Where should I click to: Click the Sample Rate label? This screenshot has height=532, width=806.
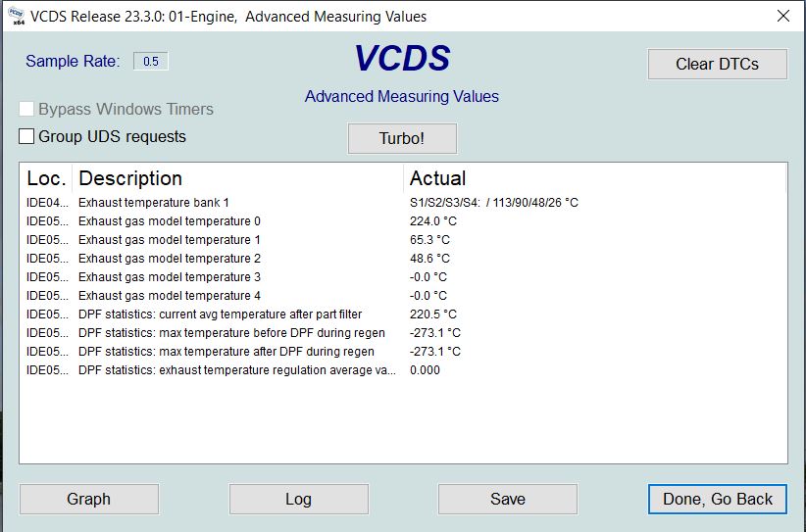[x=73, y=61]
